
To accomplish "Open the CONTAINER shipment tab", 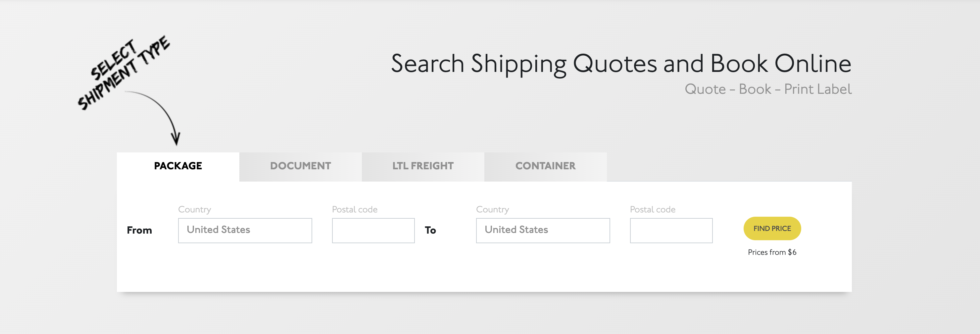I will pos(545,166).
